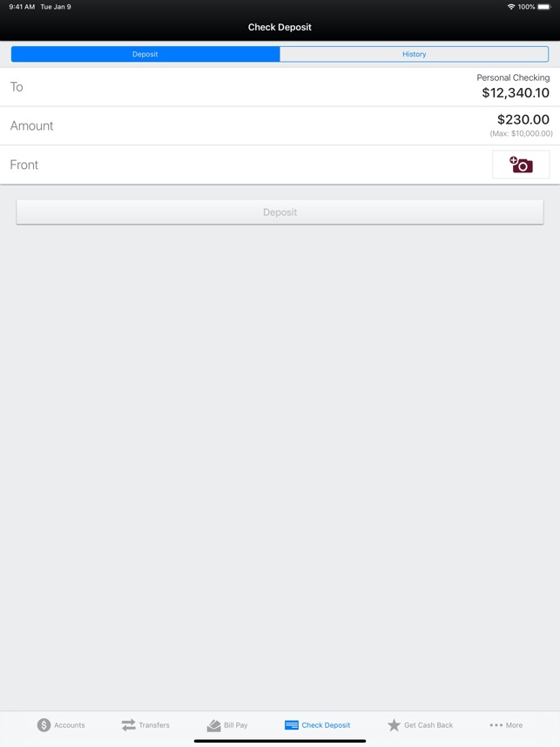Open Bill Pay via the envelope icon
Image resolution: width=560 pixels, height=747 pixels.
213,724
